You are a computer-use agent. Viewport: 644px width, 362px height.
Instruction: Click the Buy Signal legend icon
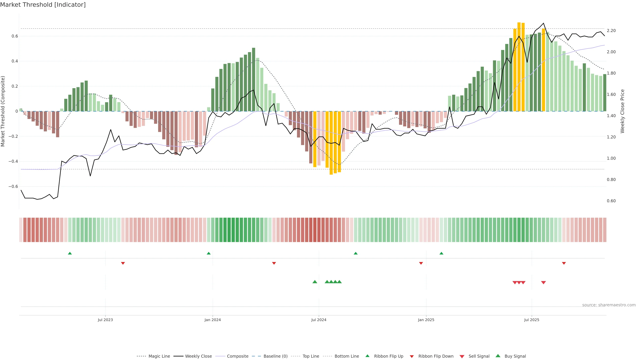(x=498, y=356)
